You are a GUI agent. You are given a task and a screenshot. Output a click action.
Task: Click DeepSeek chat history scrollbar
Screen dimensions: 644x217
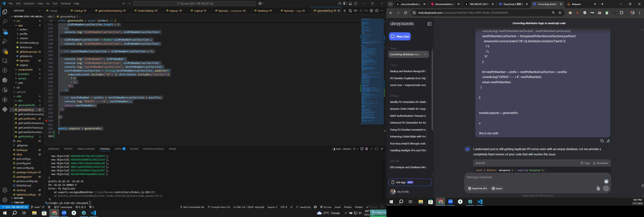[432, 90]
